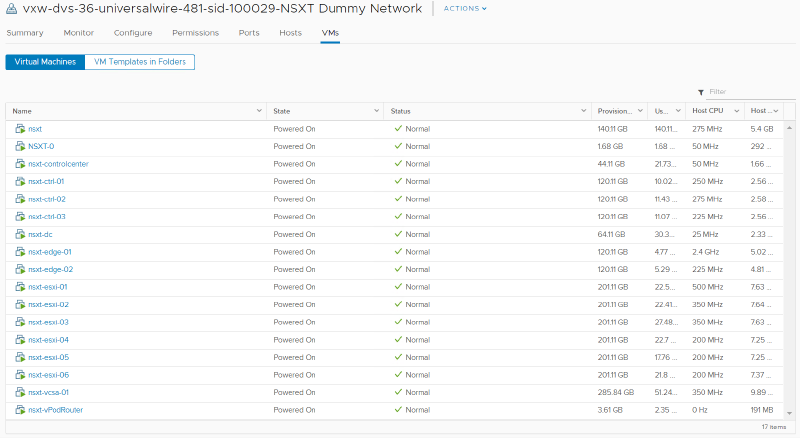The width and height of the screenshot is (800, 438).
Task: Click the 285.84 GB provisioned value
Action: tap(616, 392)
